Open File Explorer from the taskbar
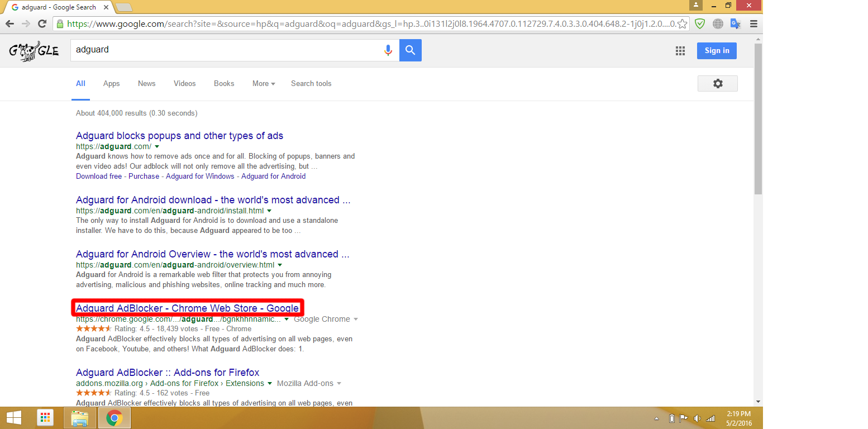 click(80, 418)
